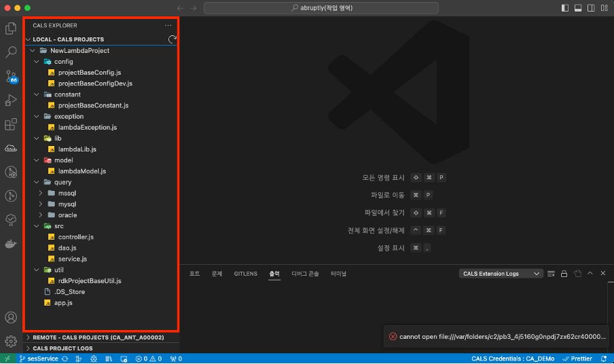Open the tree-with-checkmark activity bar view

point(11,219)
